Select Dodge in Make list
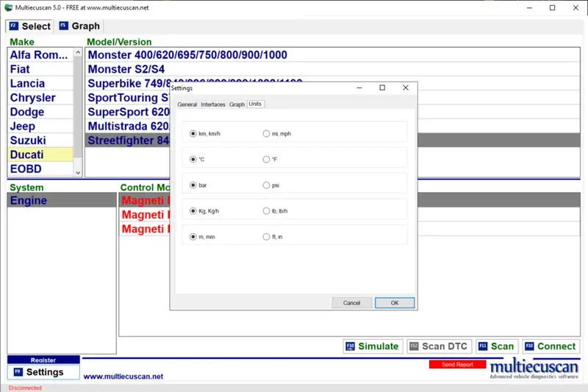The height and width of the screenshot is (392, 588). pyautogui.click(x=40, y=112)
